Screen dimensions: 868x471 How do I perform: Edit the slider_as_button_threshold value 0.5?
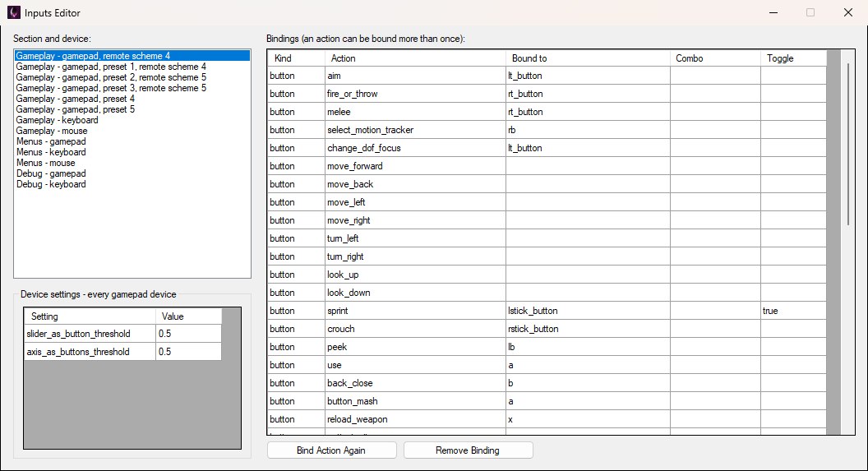[x=189, y=334]
